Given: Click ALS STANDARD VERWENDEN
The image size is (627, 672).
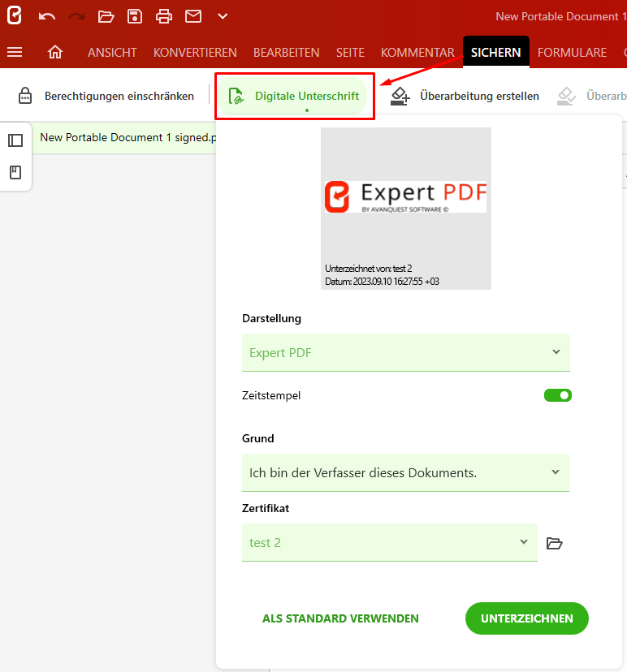Looking at the screenshot, I should [x=340, y=618].
